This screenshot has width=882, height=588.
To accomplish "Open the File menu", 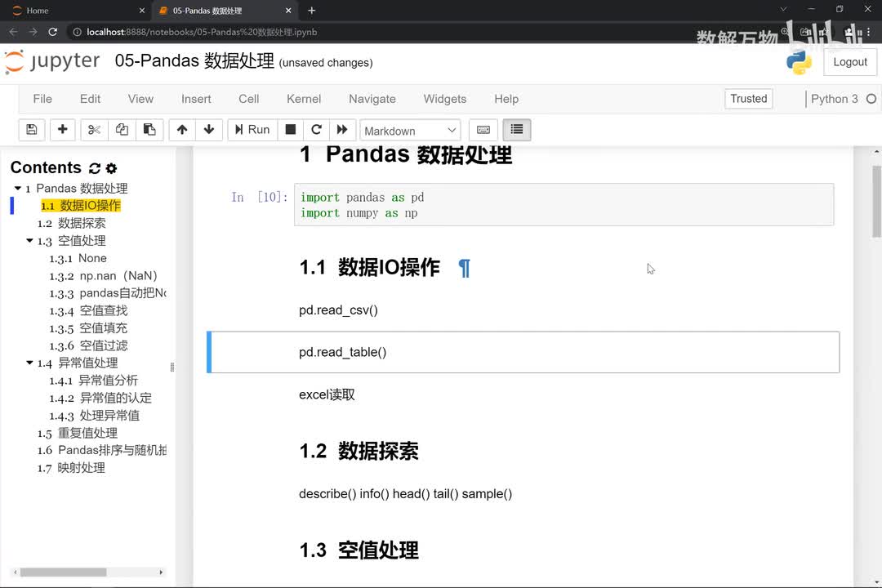I will click(x=42, y=99).
